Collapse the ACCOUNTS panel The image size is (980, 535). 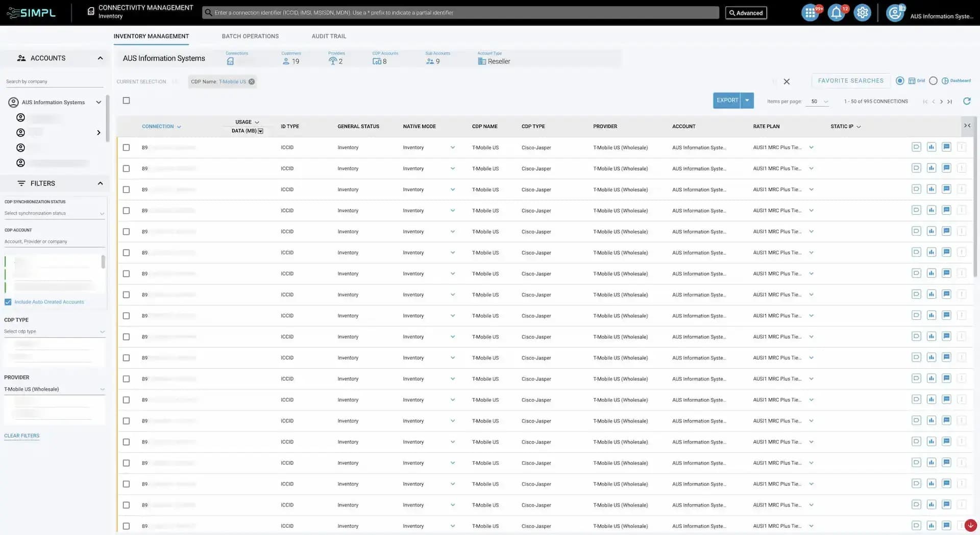100,58
